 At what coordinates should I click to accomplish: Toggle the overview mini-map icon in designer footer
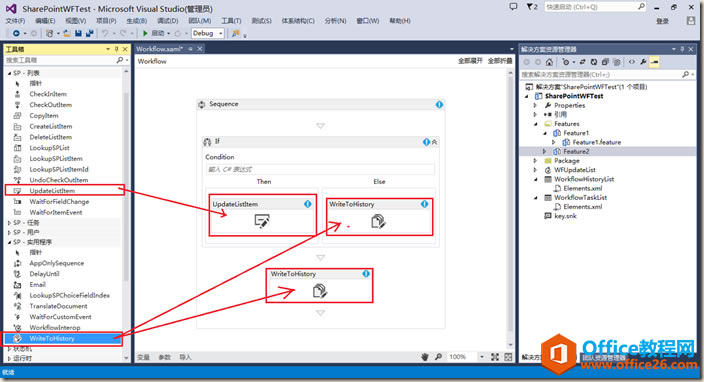[508, 357]
